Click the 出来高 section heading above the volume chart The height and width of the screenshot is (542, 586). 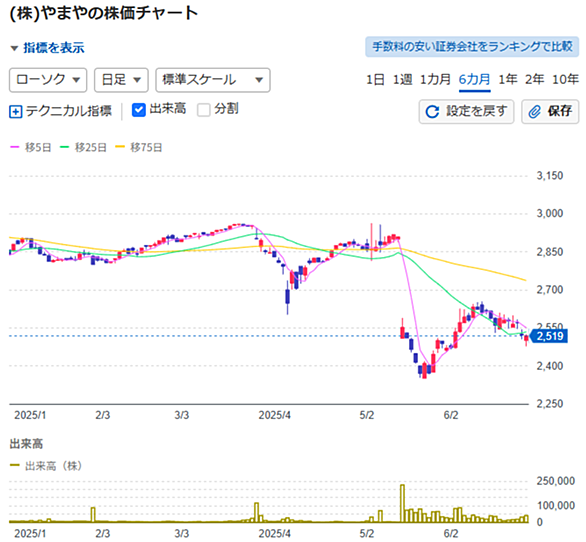pyautogui.click(x=26, y=444)
